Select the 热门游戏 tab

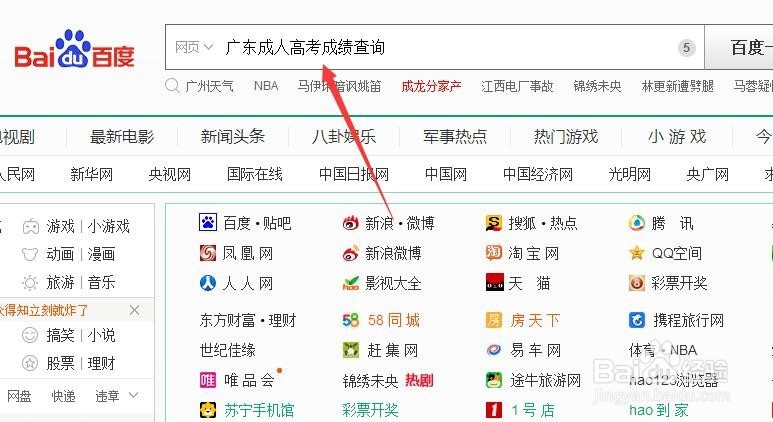566,137
